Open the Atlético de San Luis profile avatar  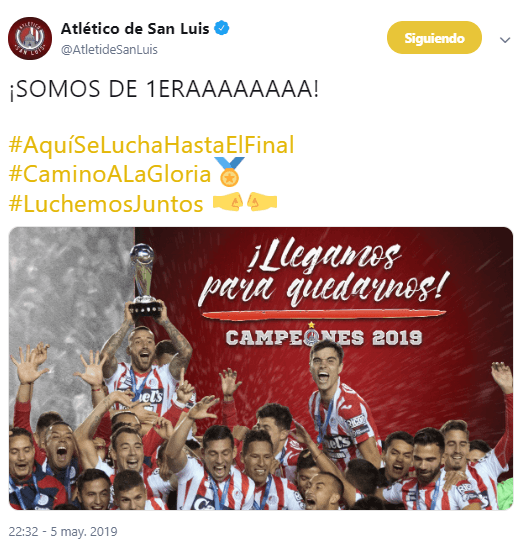coord(30,38)
